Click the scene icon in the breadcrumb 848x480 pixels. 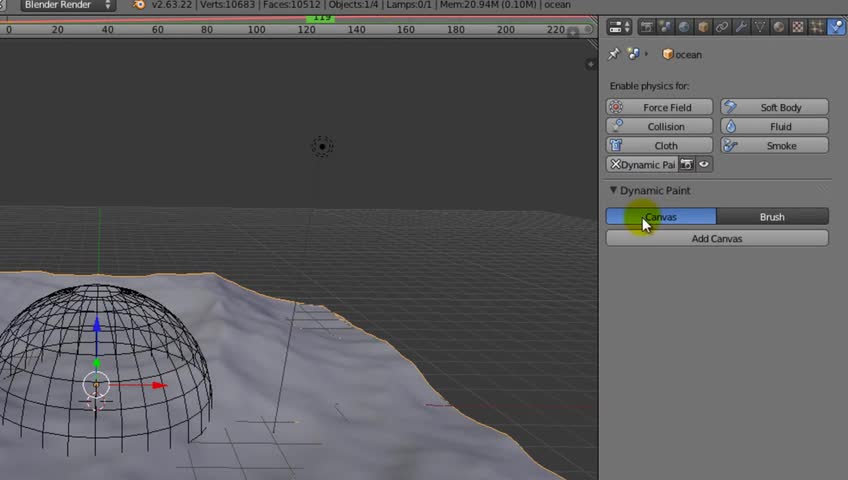(633, 54)
